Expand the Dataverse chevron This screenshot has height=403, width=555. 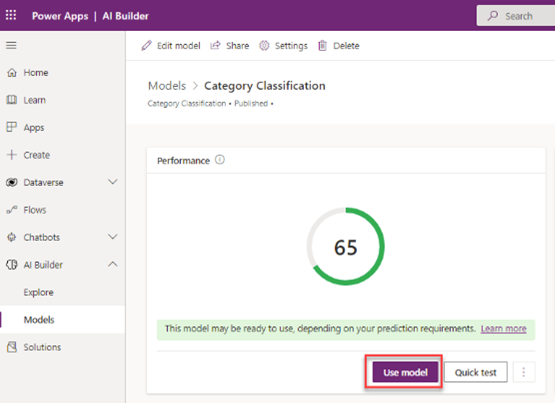tap(113, 182)
